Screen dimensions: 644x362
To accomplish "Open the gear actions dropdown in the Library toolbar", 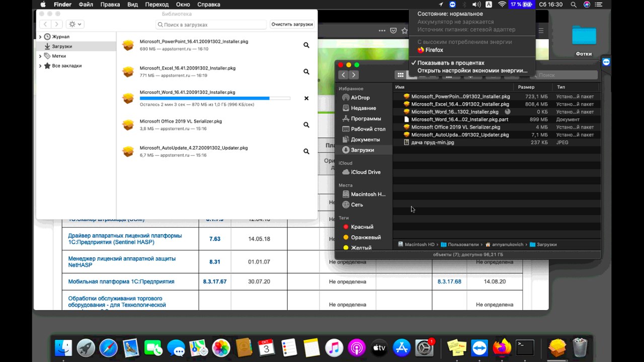I will (75, 24).
